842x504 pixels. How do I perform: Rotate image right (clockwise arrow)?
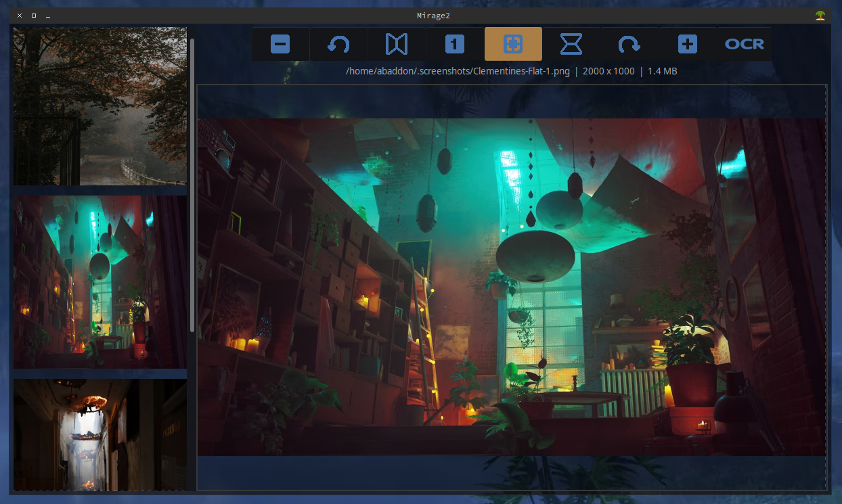pos(629,44)
